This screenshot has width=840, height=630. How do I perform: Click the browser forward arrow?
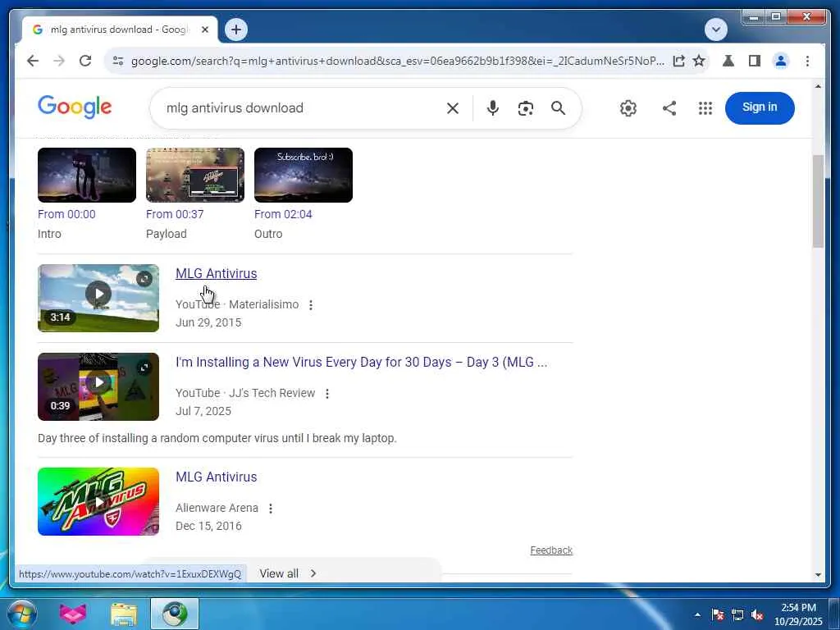(x=59, y=61)
